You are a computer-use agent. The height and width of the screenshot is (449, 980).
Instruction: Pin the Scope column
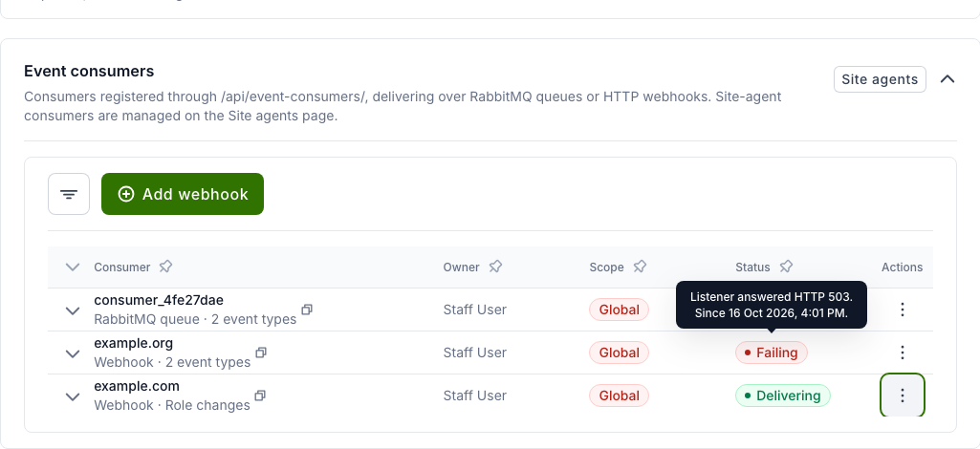[x=640, y=267]
